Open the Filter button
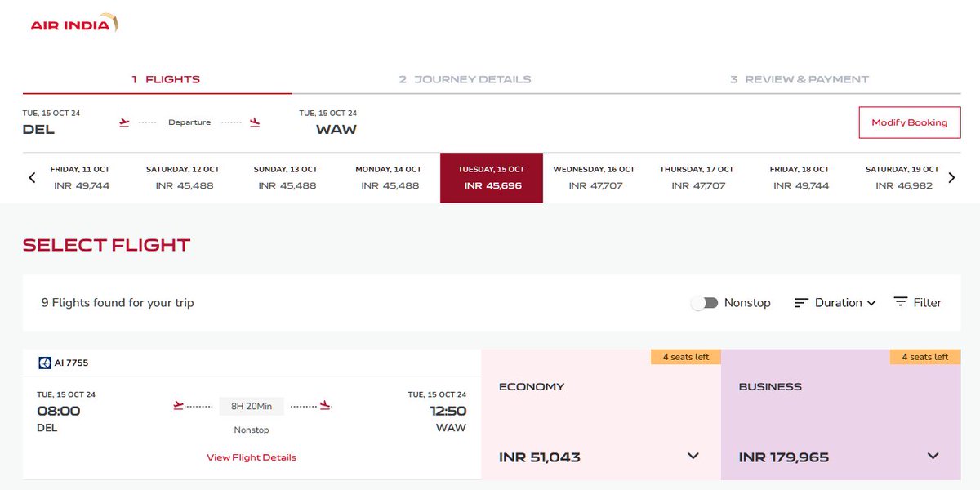This screenshot has width=980, height=490. pos(918,302)
